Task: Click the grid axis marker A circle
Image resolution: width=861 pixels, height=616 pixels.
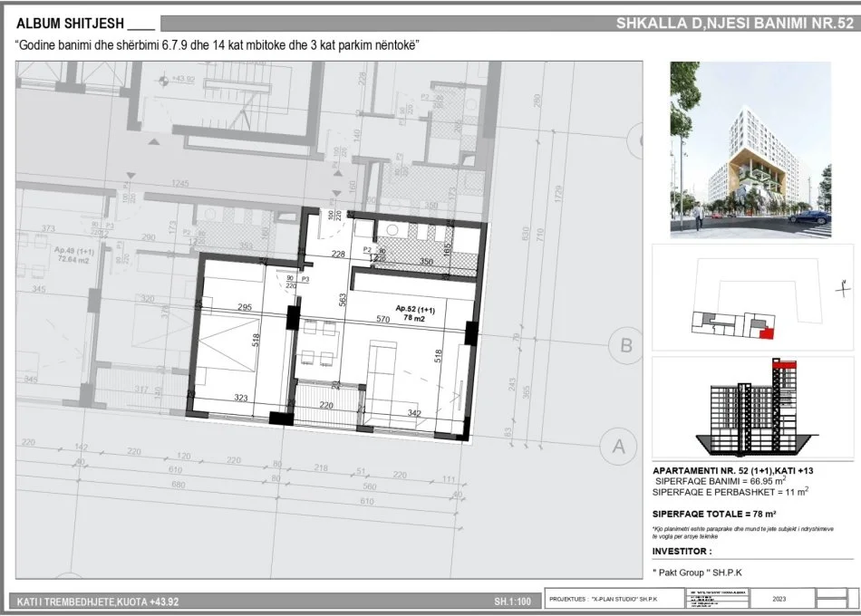Action: tap(619, 446)
